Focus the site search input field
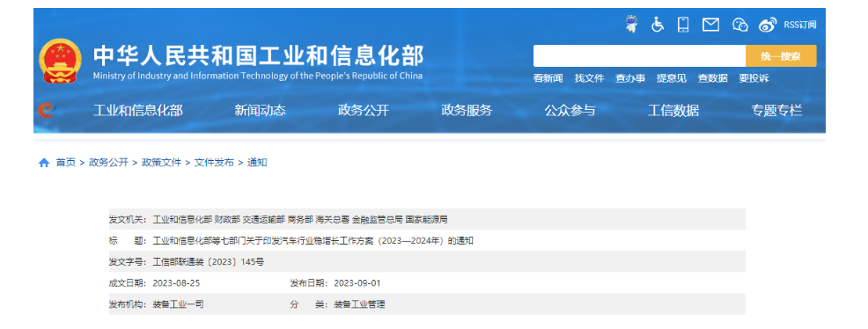 (639, 55)
